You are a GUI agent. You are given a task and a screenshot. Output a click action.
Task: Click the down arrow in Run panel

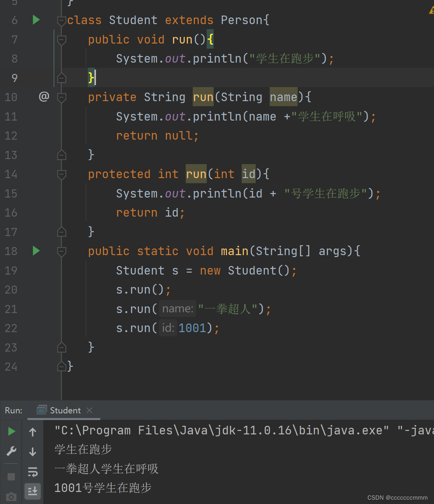coord(33,451)
